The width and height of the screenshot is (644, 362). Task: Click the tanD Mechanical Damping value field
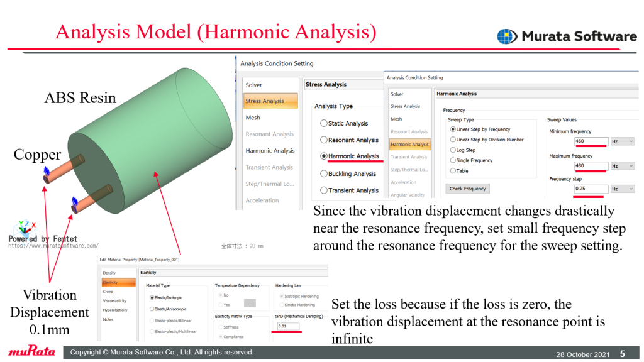pyautogui.click(x=288, y=326)
